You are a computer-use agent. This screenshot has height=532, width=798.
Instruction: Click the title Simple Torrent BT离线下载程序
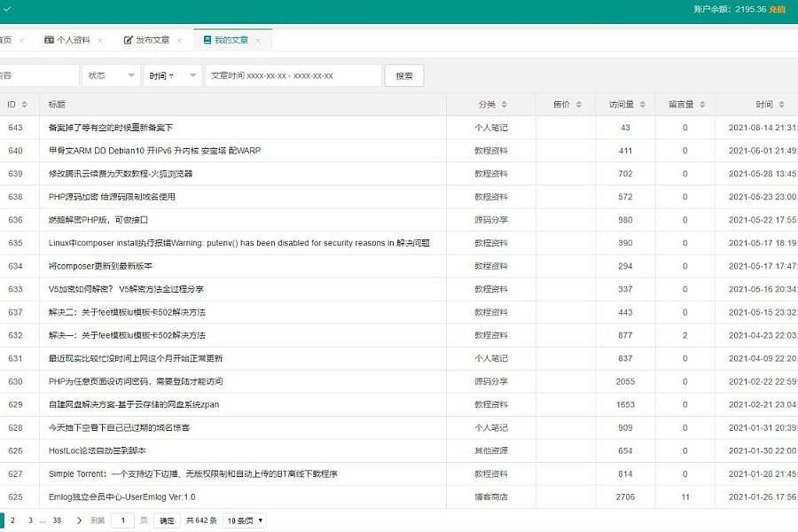coord(193,474)
